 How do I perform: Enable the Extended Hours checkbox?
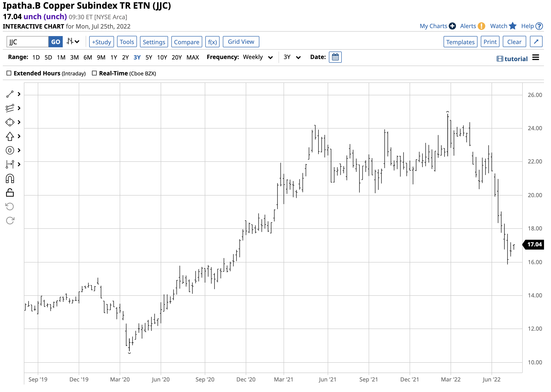point(9,73)
